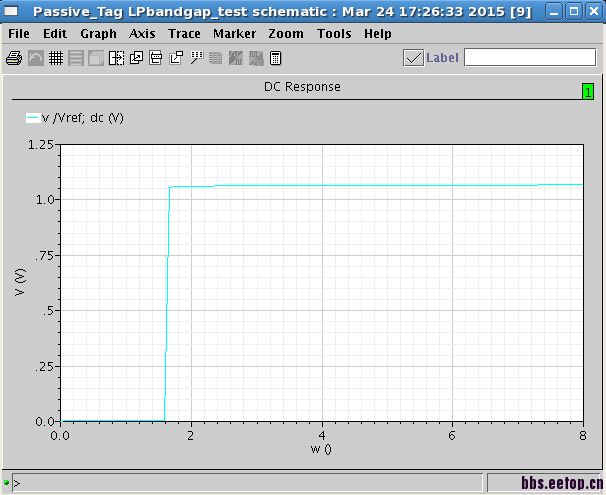Click the trace marker table icon
Screen dimensions: 606x495
pos(197,58)
